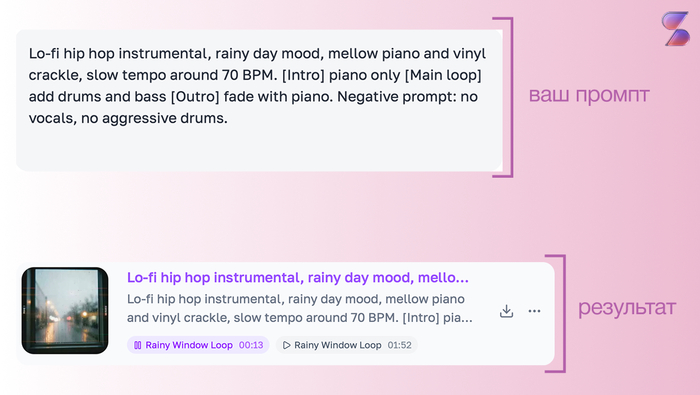Click the gray result description text
700x395 pixels.
tap(300, 308)
